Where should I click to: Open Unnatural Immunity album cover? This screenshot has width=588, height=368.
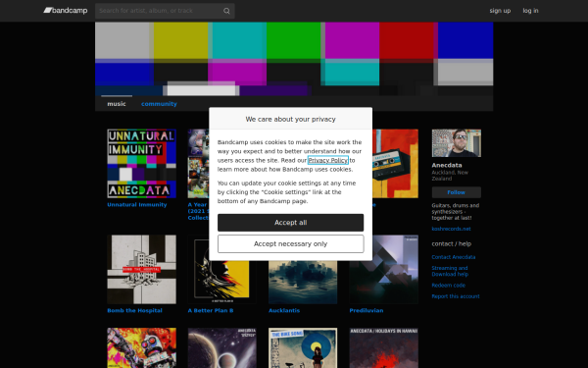pyautogui.click(x=142, y=163)
